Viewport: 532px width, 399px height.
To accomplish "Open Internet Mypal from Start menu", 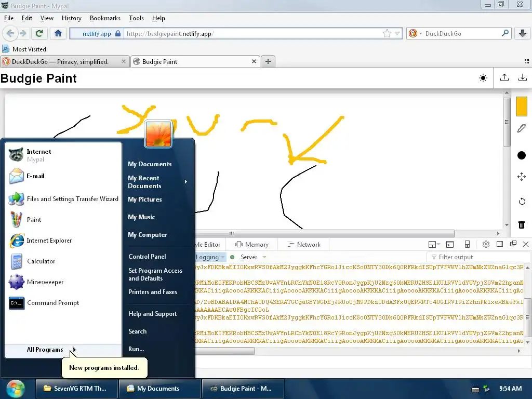I will tap(63, 155).
